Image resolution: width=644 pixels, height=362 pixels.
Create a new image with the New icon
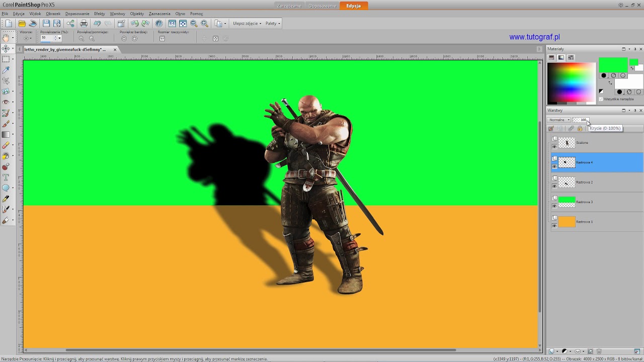click(9, 24)
